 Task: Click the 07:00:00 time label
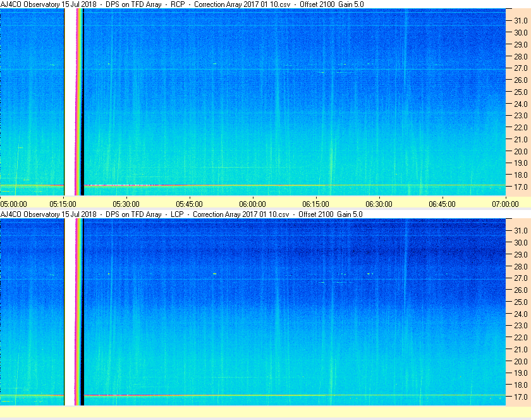coord(505,204)
